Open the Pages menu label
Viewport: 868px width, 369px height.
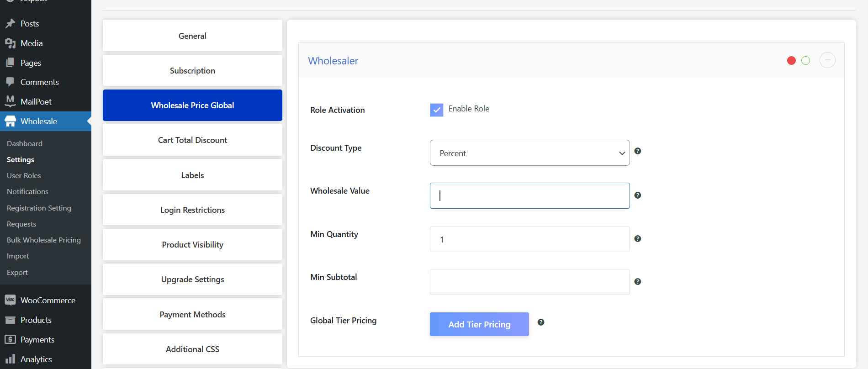(x=31, y=63)
